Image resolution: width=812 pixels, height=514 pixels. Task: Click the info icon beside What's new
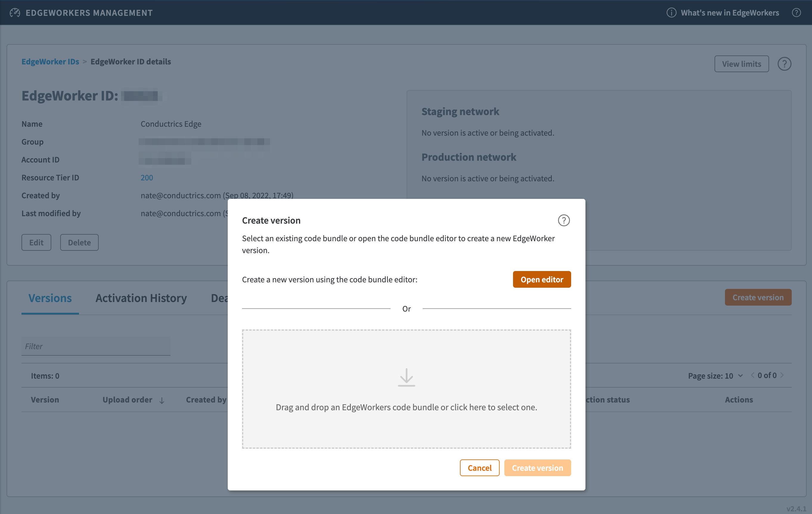click(x=671, y=13)
